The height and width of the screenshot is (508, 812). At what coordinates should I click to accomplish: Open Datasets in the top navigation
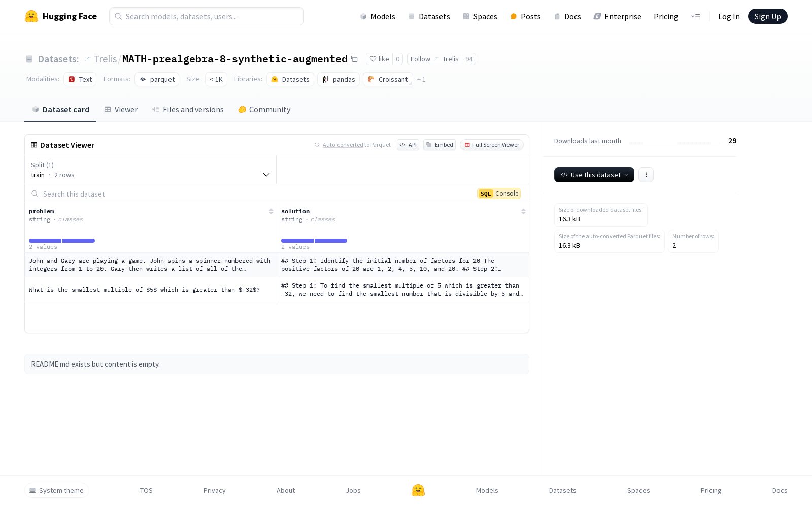(429, 16)
